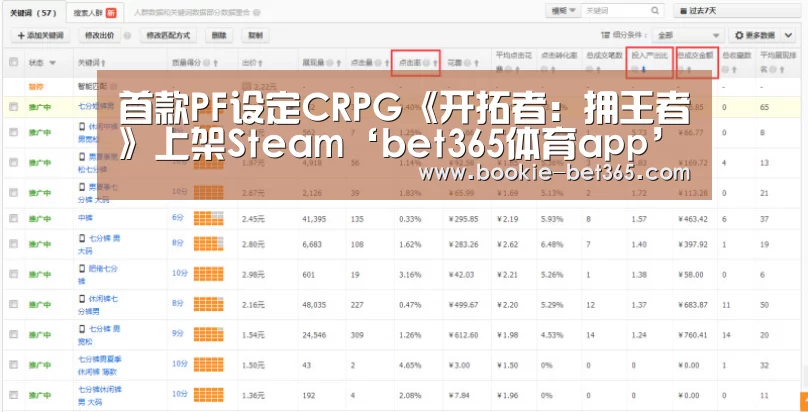The height and width of the screenshot is (412, 808).
Task: Check the checkbox for 七分裤 男 大码 row
Action: tap(13, 244)
